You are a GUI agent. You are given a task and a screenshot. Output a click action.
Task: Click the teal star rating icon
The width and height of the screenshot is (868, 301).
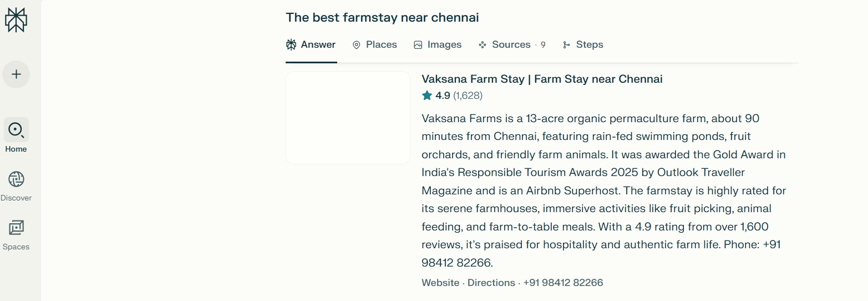click(427, 96)
